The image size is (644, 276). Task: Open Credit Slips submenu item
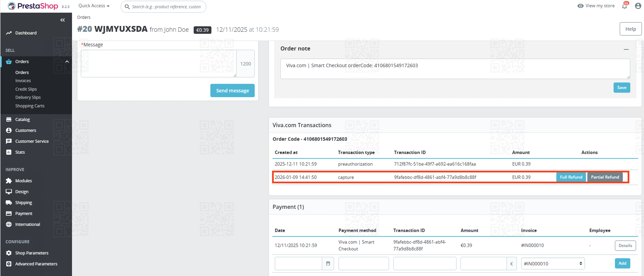point(26,89)
